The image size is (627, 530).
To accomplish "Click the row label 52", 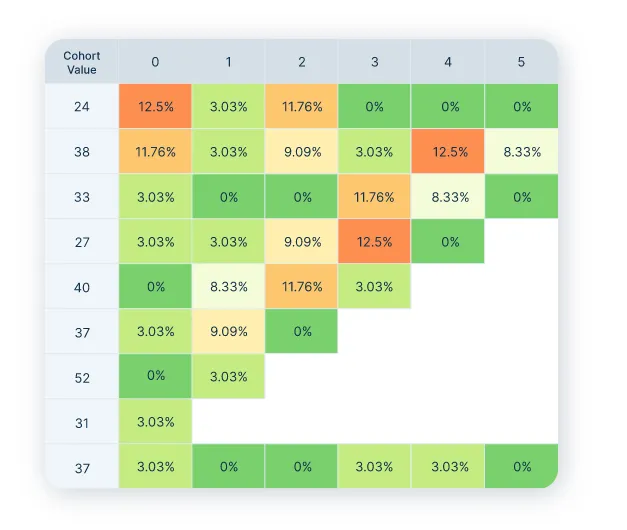I will pos(81,377).
